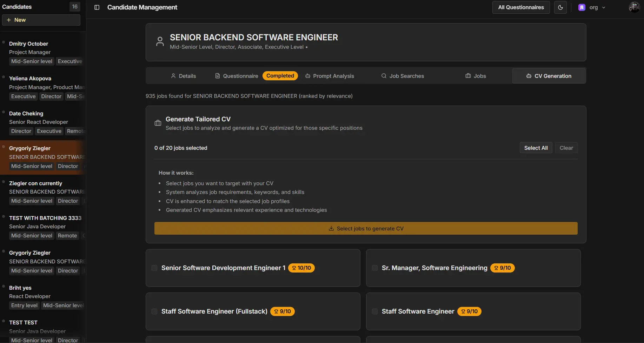This screenshot has height=343, width=644.
Task: Check the Senior Software Development Engineer 1 job
Action: pos(154,268)
